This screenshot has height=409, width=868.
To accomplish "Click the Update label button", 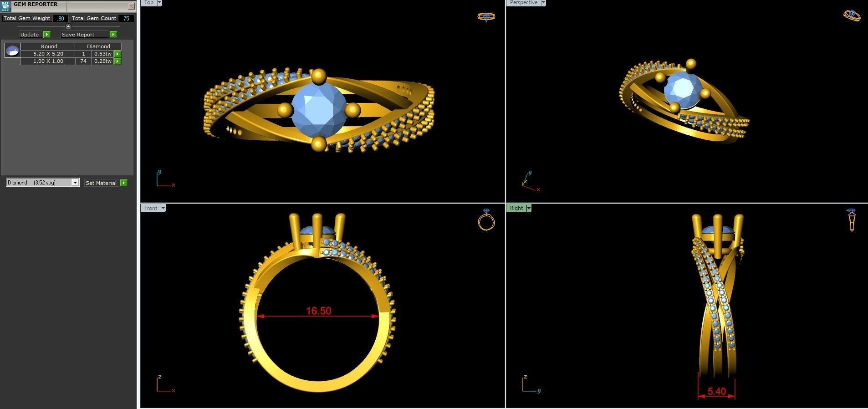I will (30, 35).
